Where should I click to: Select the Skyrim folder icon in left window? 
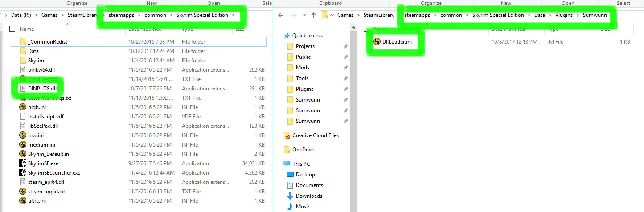pyautogui.click(x=23, y=60)
